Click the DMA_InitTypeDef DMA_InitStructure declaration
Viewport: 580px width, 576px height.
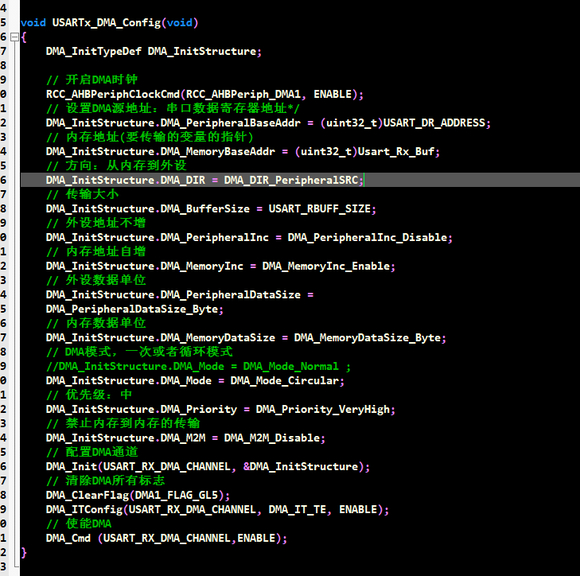coord(154,51)
